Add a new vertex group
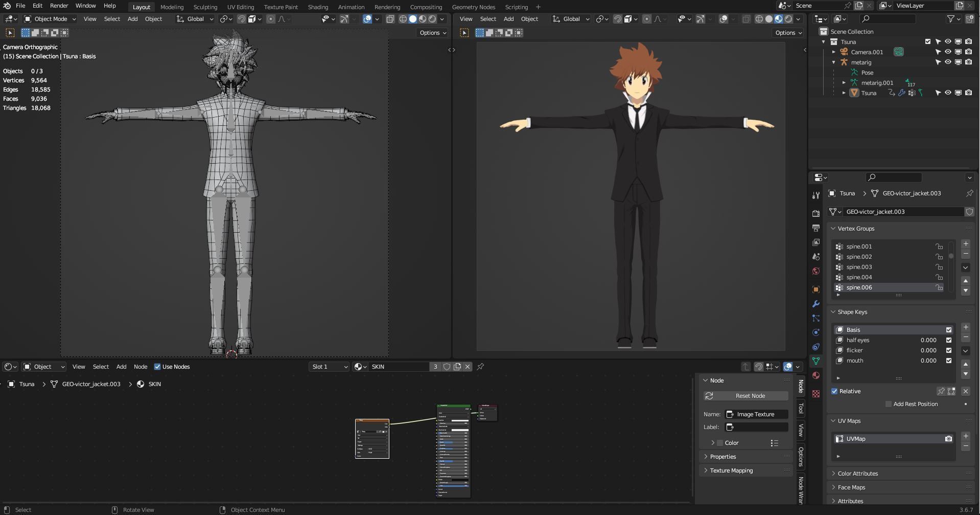 [966, 244]
